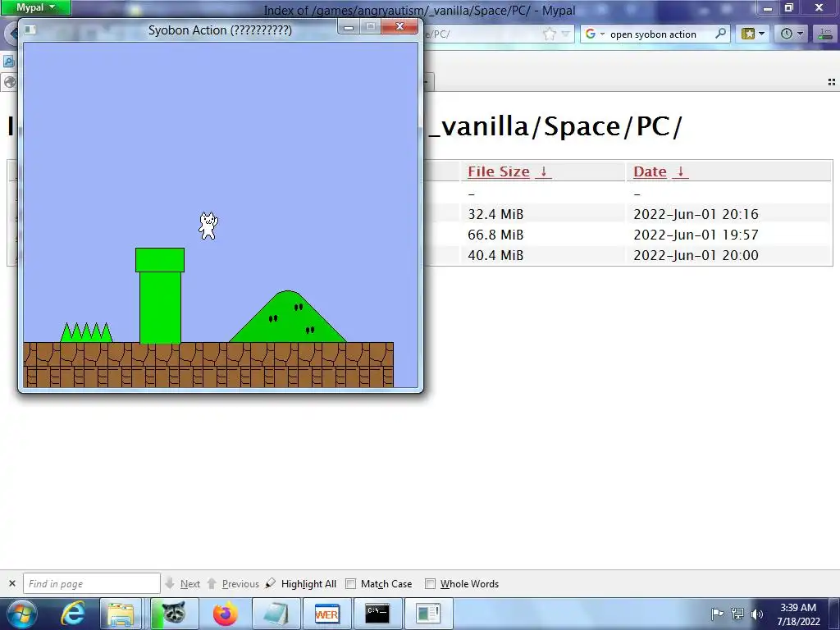Open the Windows Start menu
Screen dimensions: 840x630
22,614
